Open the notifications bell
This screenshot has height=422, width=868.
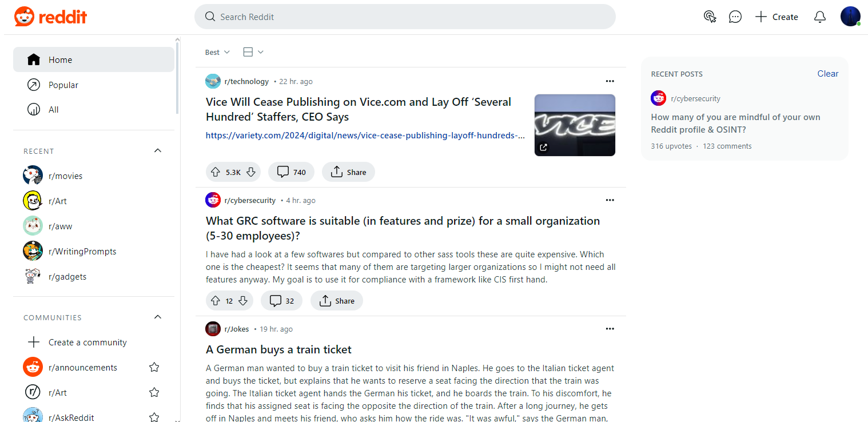tap(819, 17)
